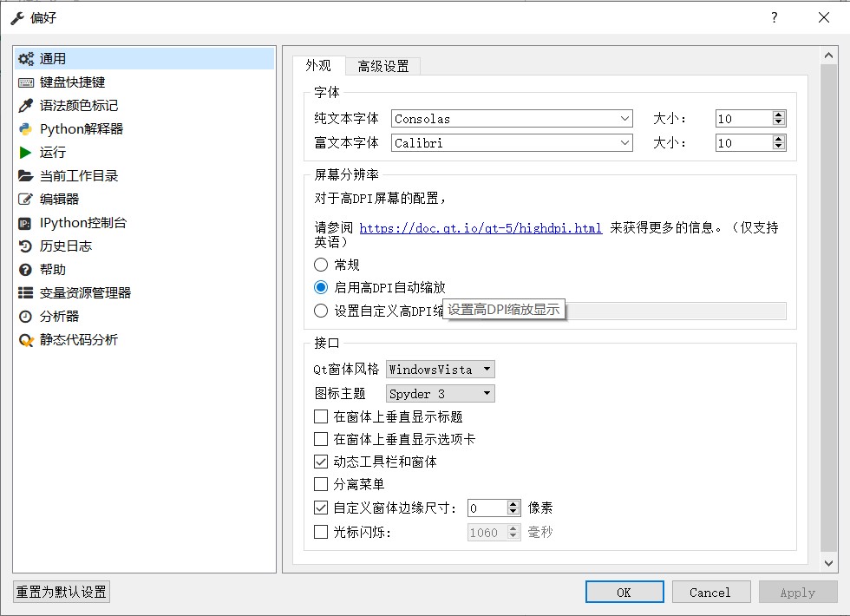Increase 纯文本字体 size spinner value
Viewport: 850px width, 616px height.
(x=779, y=115)
